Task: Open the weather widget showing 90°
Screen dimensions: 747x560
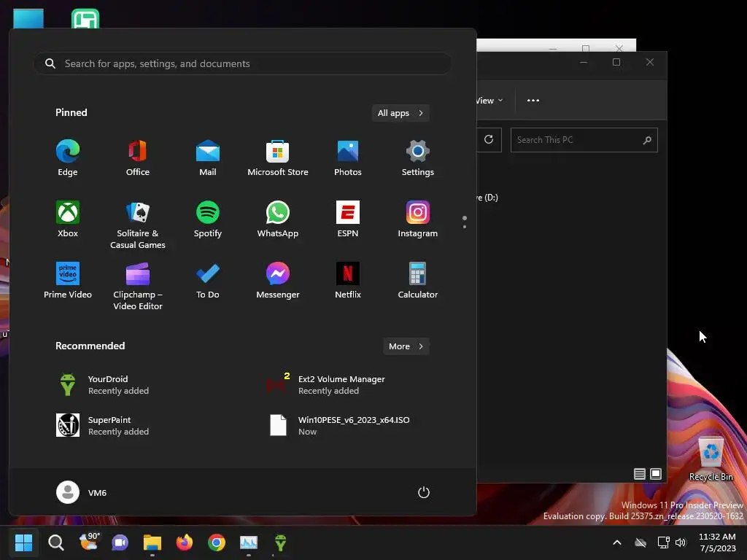Action: click(x=89, y=542)
